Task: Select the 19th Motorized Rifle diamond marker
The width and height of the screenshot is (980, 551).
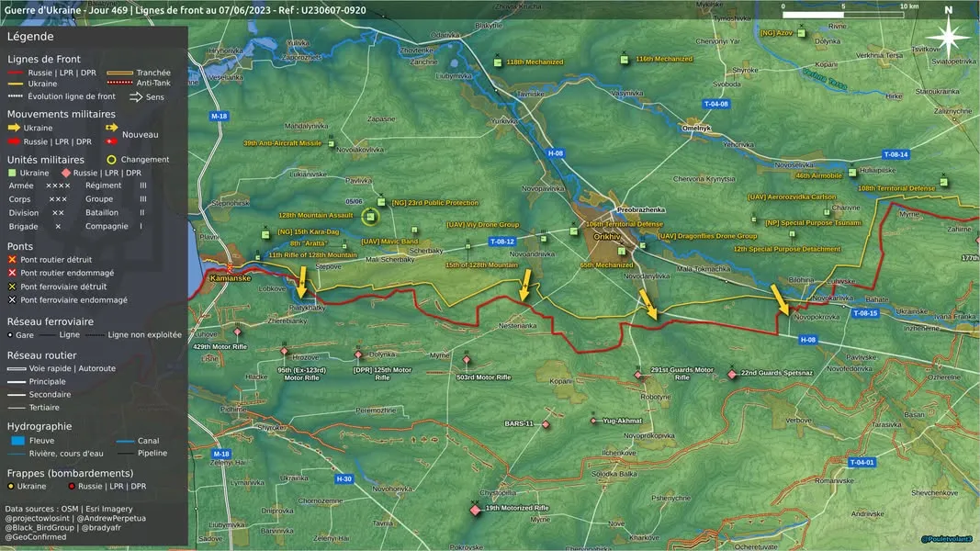Action: pyautogui.click(x=476, y=510)
